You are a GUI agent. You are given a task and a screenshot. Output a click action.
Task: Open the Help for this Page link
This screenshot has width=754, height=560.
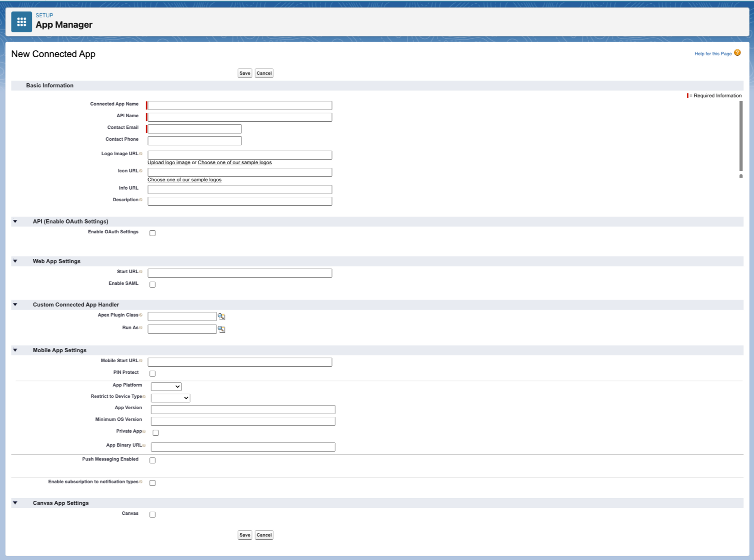(x=713, y=54)
